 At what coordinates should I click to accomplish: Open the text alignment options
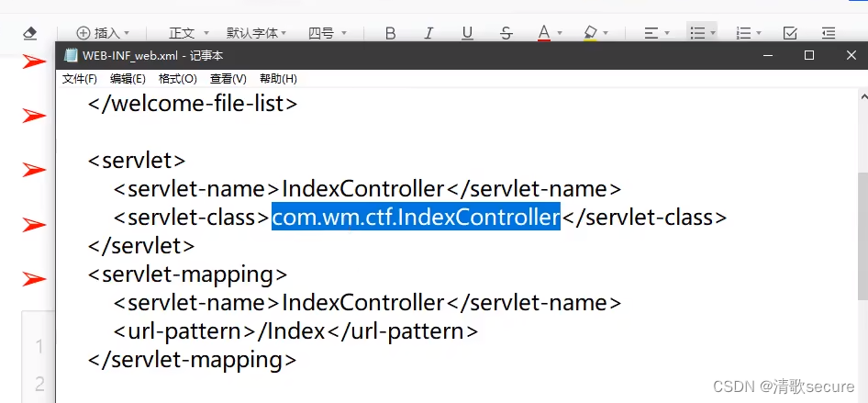click(x=651, y=33)
